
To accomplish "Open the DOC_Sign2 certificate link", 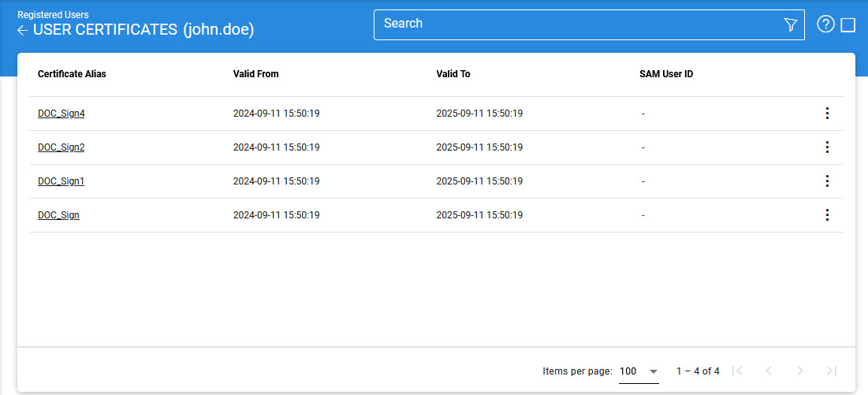I will 61,147.
